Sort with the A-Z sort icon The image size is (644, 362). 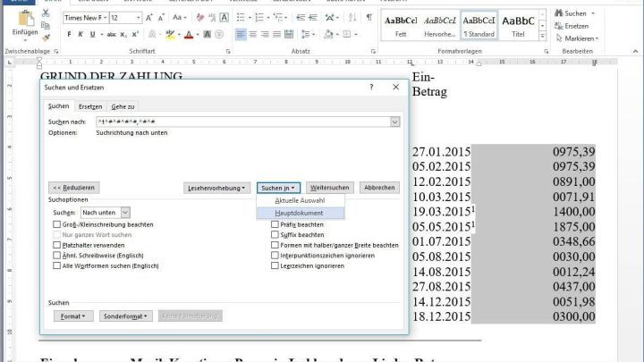coord(352,18)
